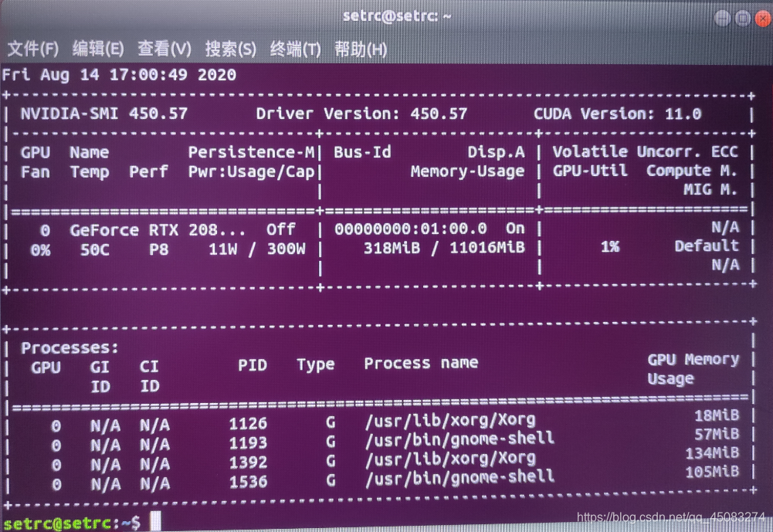This screenshot has height=532, width=773.
Task: Click the Process name column header
Action: [421, 364]
